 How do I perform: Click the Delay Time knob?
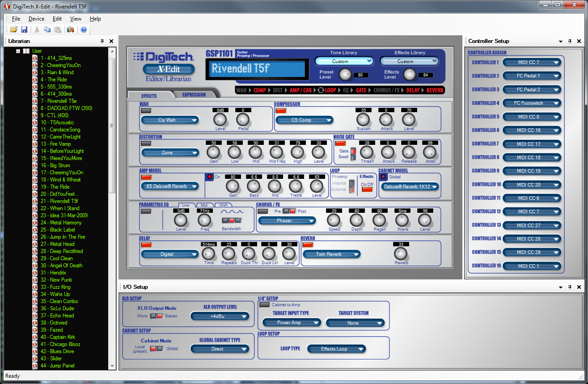coord(208,254)
